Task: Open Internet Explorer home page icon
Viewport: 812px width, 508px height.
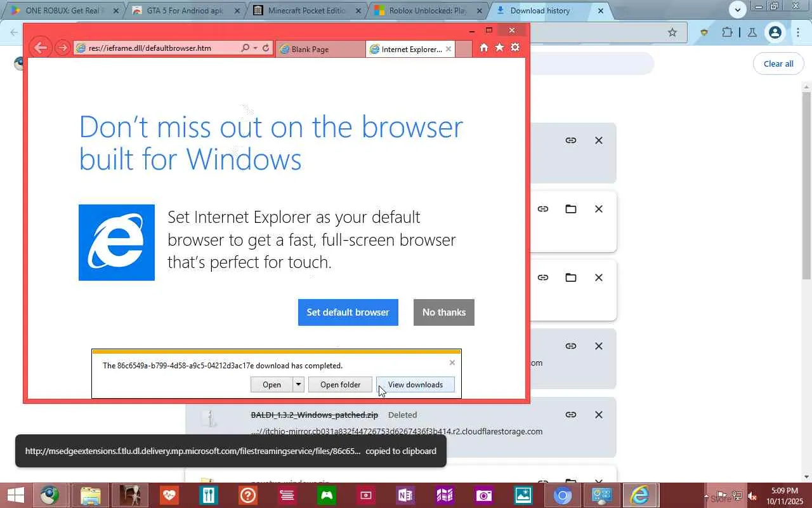Action: click(484, 48)
